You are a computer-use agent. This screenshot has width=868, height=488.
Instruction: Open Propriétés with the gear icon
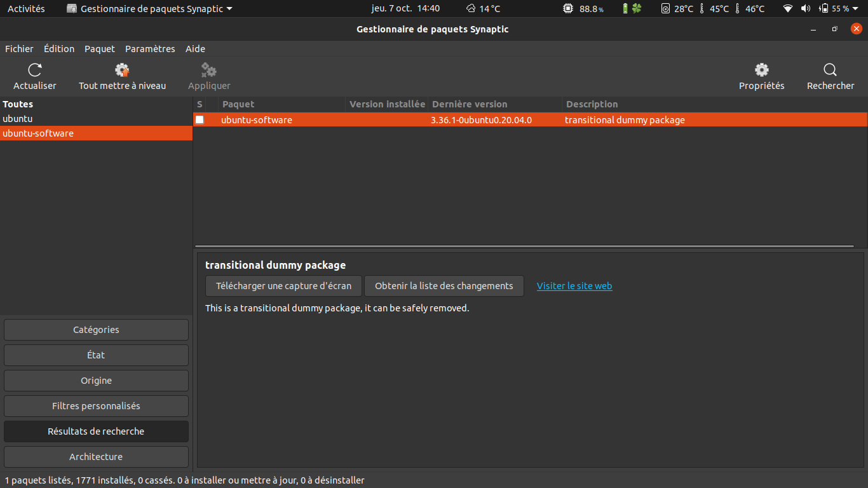(x=761, y=70)
